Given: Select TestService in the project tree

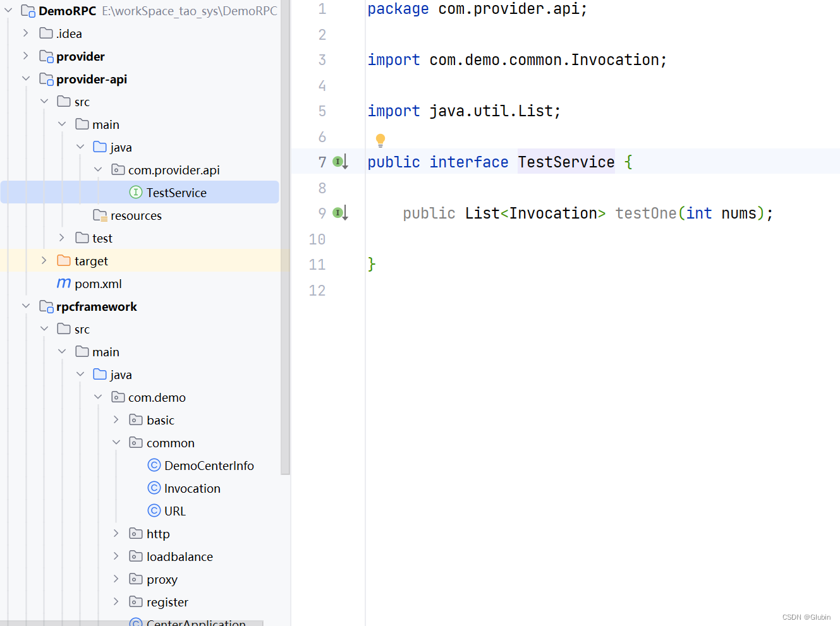Looking at the screenshot, I should (140, 192).
